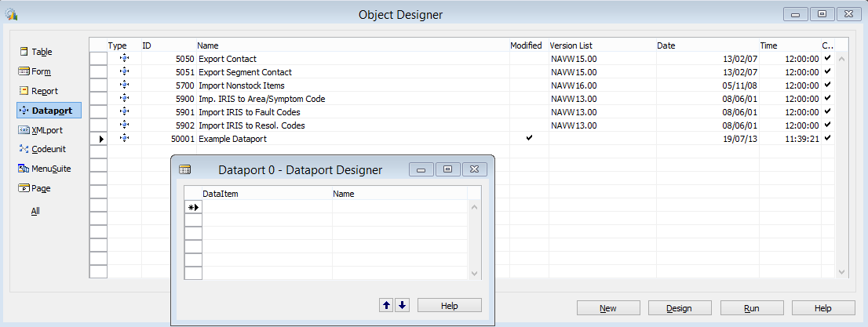The image size is (868, 327).
Task: Click the Design button
Action: click(x=679, y=308)
